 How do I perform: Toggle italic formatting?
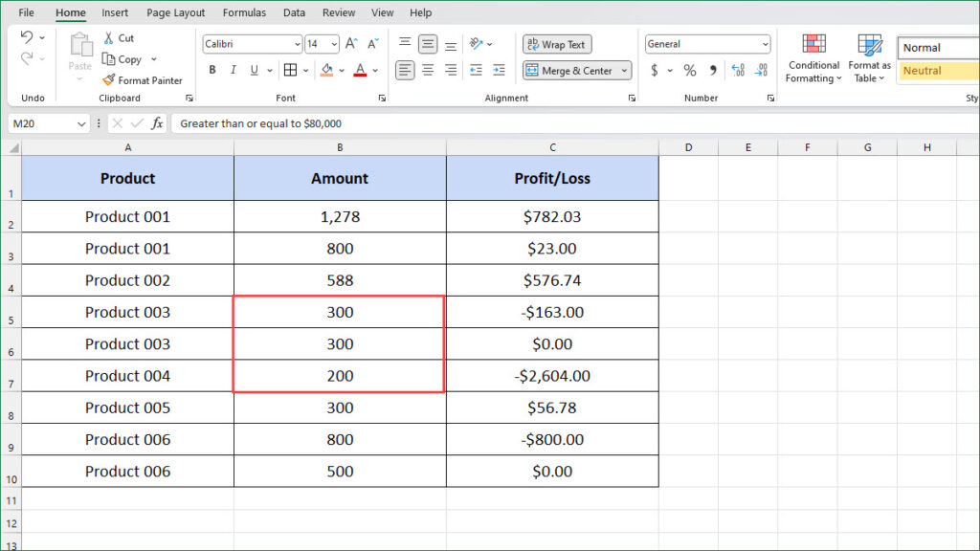[x=232, y=69]
